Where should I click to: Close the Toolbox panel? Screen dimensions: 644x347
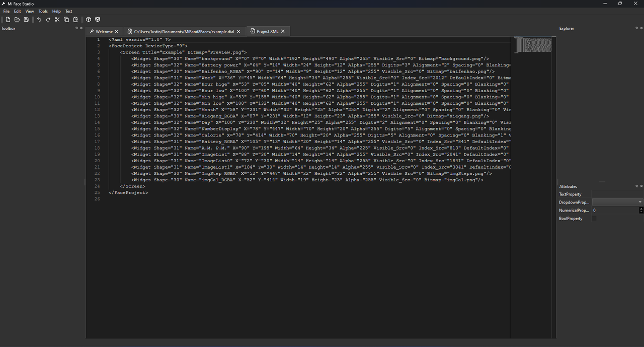(82, 28)
